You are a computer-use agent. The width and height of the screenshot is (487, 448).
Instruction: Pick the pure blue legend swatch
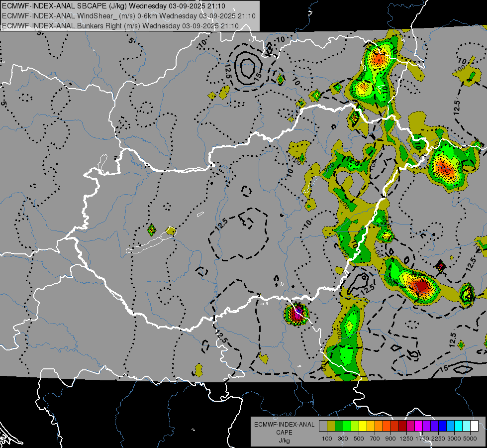coord(443,426)
